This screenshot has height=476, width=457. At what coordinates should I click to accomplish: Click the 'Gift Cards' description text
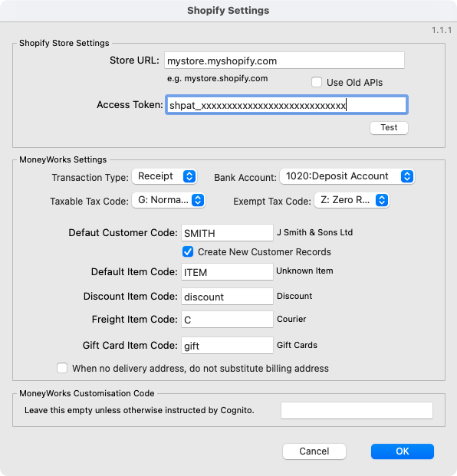pos(297,345)
